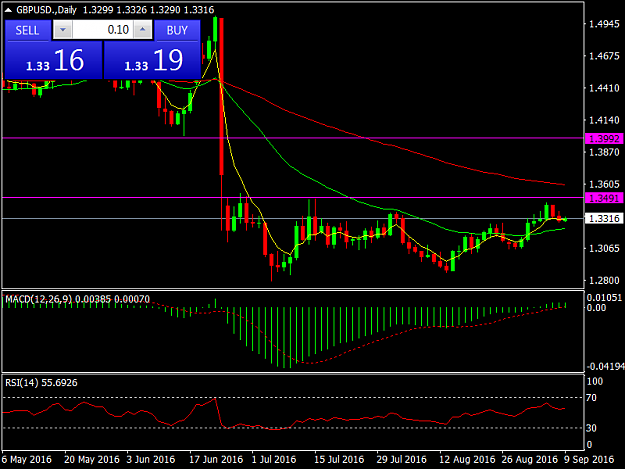
Task: Click the 1 Jul 2016 date label
Action: [x=274, y=459]
